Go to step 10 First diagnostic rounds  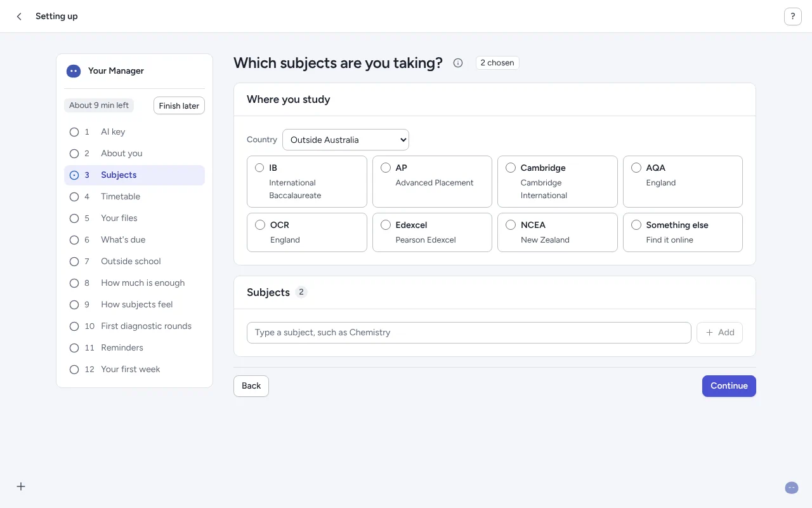pos(134,326)
